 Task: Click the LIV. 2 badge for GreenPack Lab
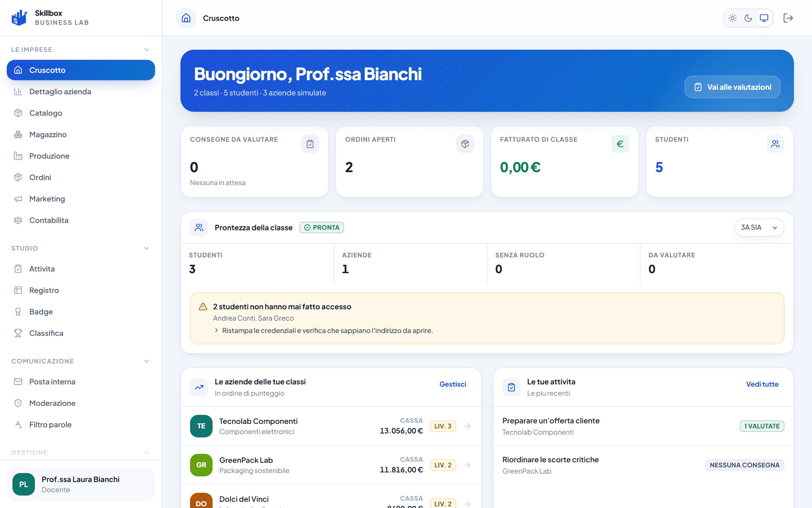click(443, 465)
